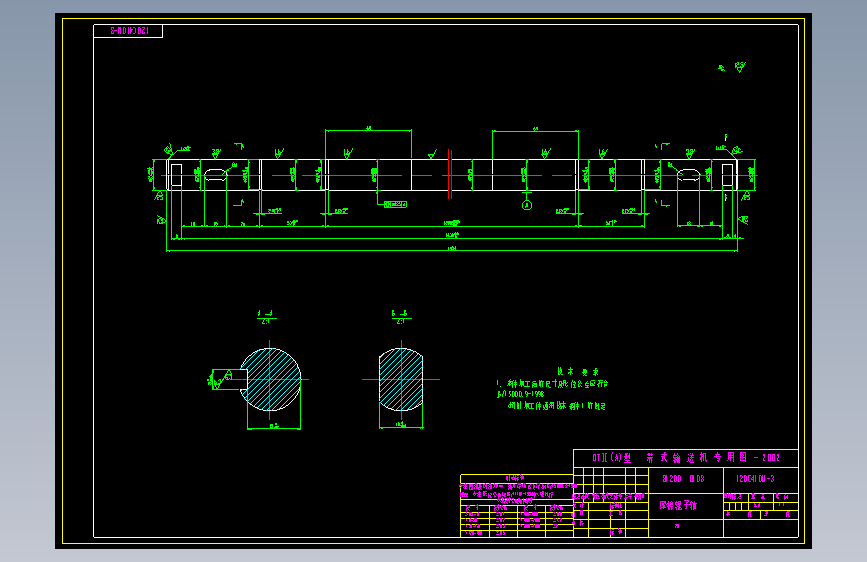
Task: Click the DTII(A) belt conveyor title text
Action: [x=686, y=457]
